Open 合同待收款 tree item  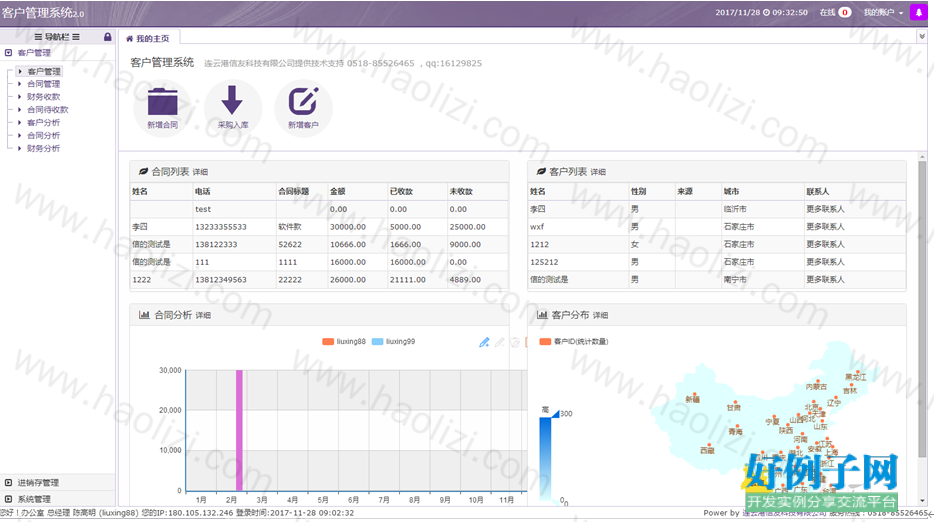(48, 110)
